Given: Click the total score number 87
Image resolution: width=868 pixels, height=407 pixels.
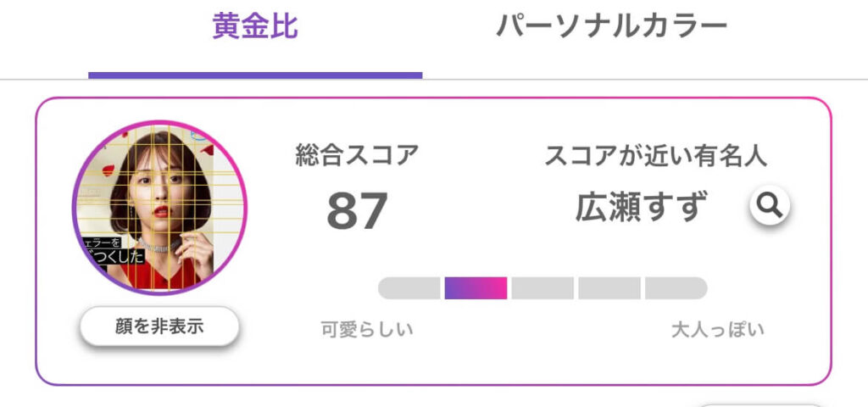Looking at the screenshot, I should coord(357,211).
